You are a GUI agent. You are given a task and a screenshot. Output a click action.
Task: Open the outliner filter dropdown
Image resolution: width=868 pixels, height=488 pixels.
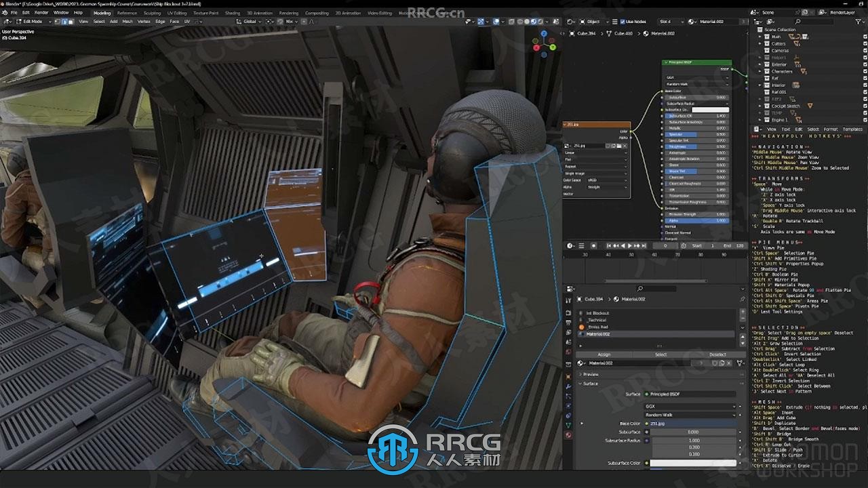point(860,22)
